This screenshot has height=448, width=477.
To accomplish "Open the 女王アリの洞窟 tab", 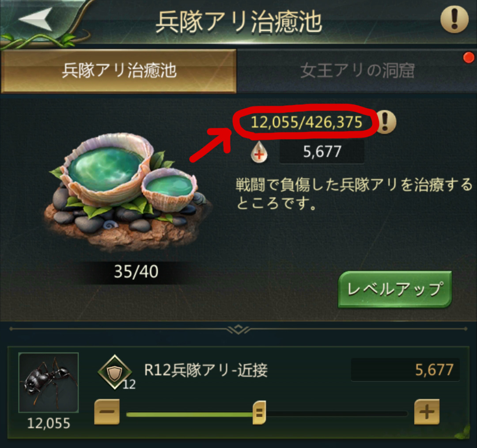I will pyautogui.click(x=357, y=71).
